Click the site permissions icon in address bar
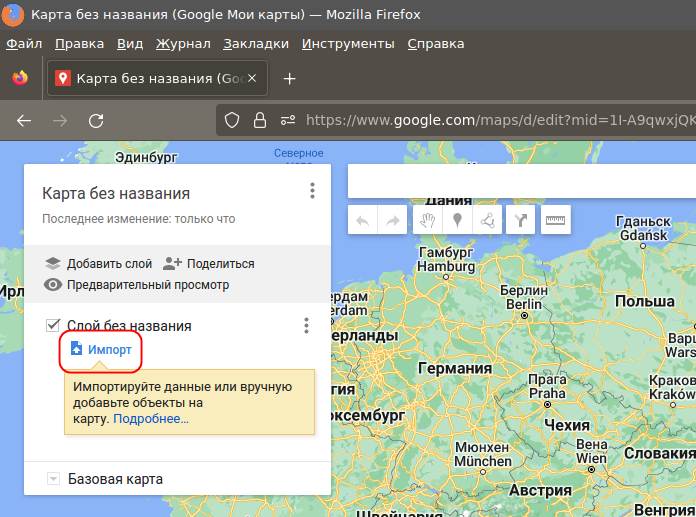This screenshot has height=517, width=696. click(x=288, y=120)
